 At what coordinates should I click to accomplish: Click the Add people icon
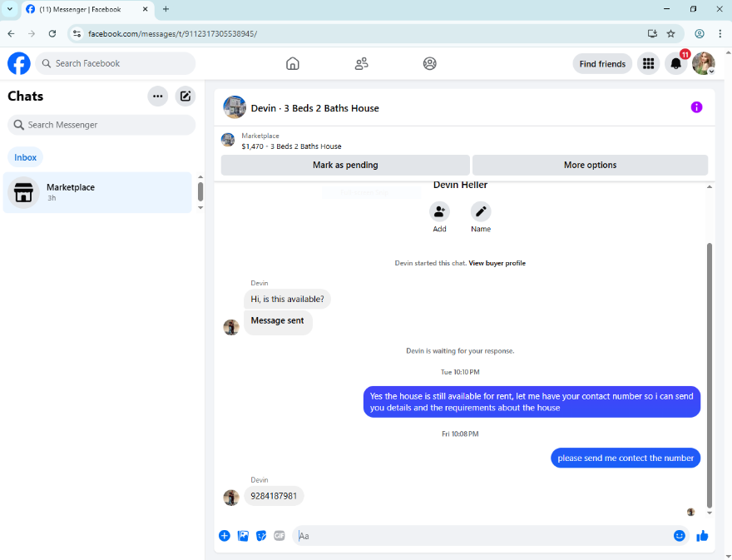click(x=439, y=212)
